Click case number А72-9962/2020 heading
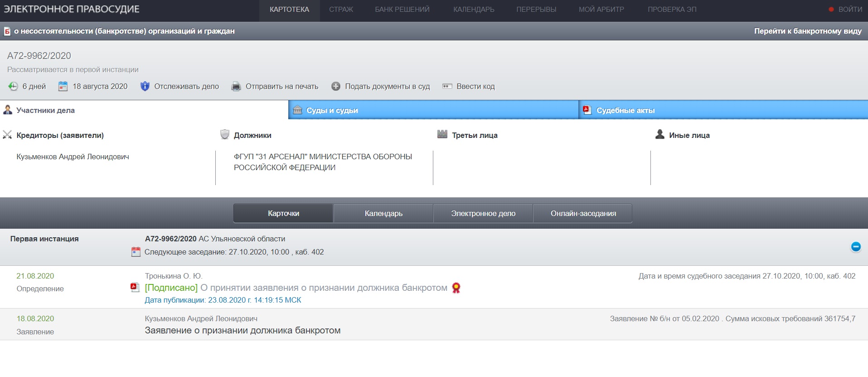Viewport: 868px width, 377px height. [39, 56]
